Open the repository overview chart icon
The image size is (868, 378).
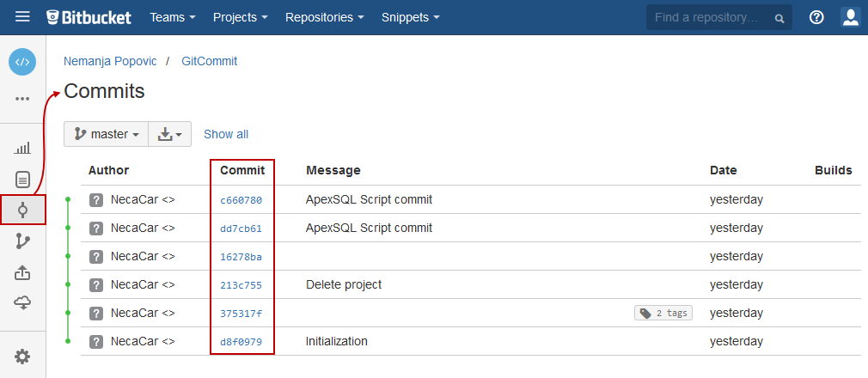click(x=22, y=149)
